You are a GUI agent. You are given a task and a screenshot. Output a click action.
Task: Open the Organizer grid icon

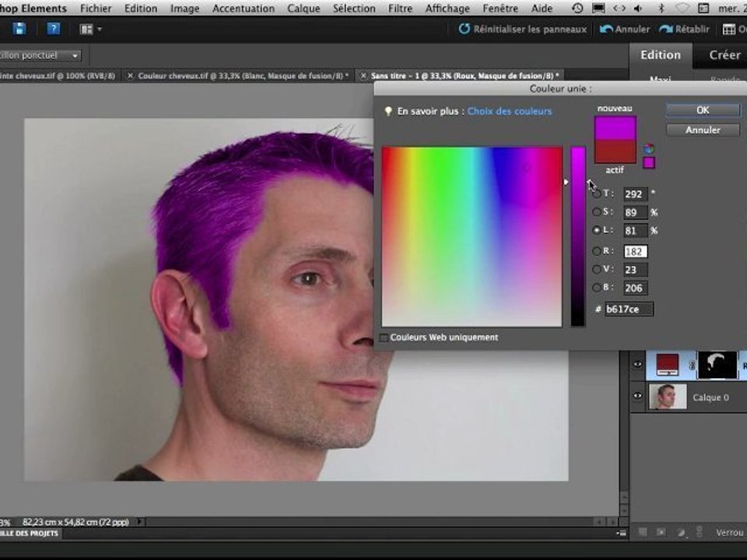tap(729, 30)
